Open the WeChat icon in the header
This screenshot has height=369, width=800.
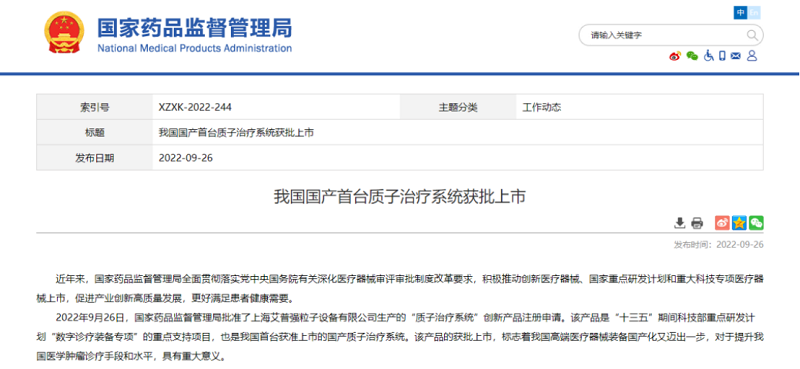point(692,56)
